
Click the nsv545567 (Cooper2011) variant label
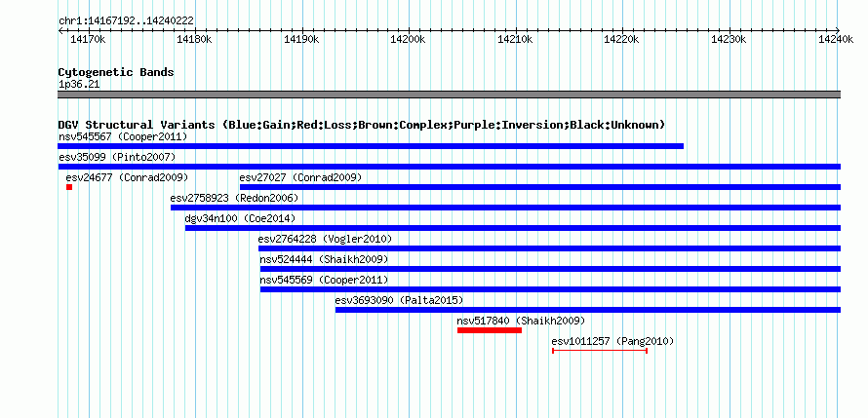click(123, 136)
